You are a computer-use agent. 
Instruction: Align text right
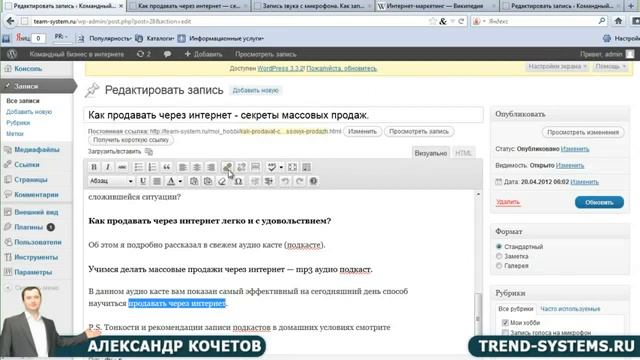[211, 167]
